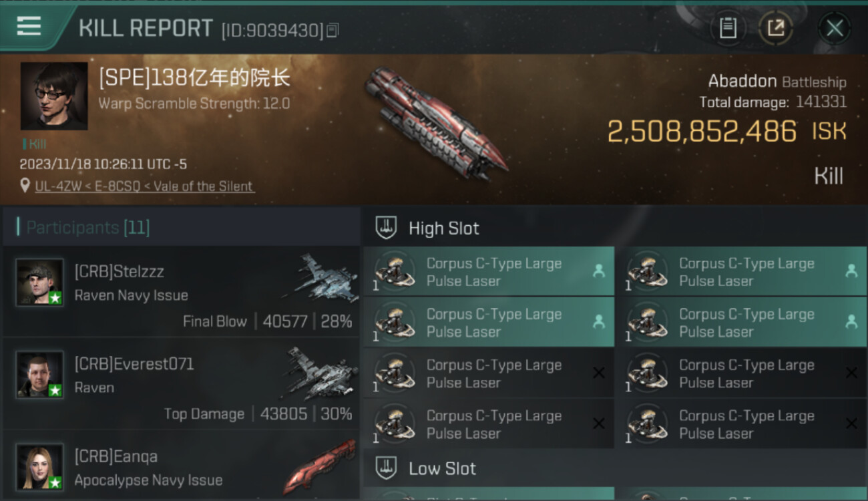This screenshot has width=868, height=501.
Task: Click the Low Slot shield icon
Action: coord(386,468)
